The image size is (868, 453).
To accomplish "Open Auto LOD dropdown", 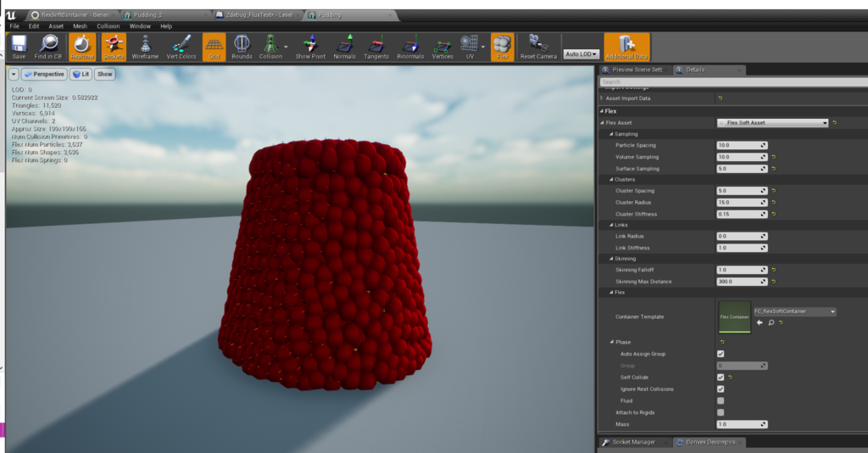I will click(x=581, y=53).
